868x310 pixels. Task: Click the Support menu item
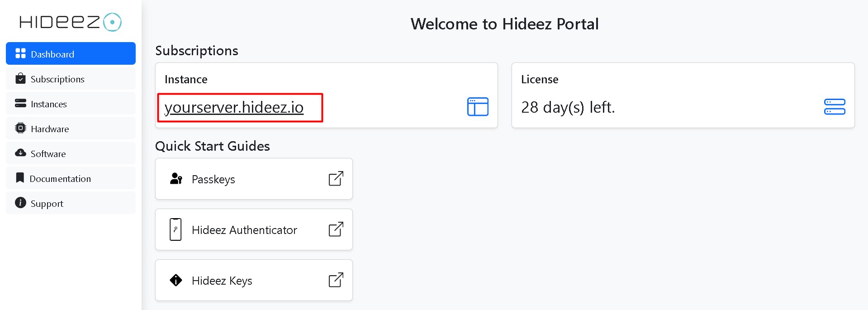coord(47,204)
